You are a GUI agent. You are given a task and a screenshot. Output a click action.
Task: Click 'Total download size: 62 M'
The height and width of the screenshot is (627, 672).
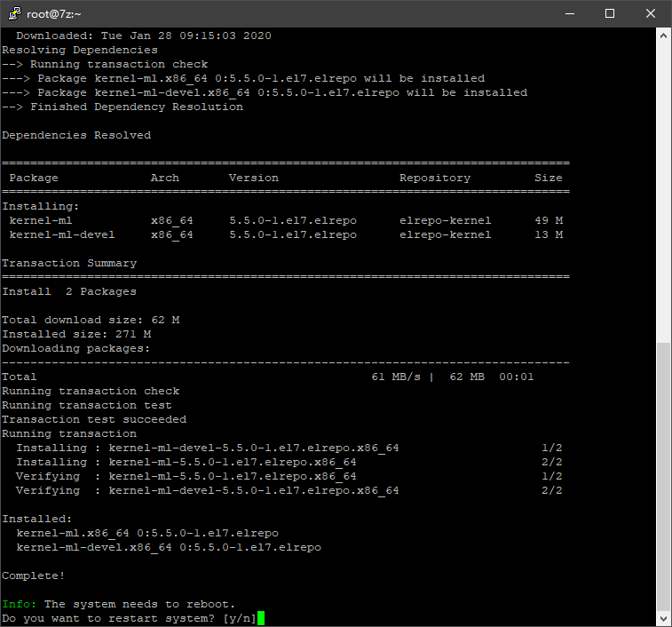91,320
